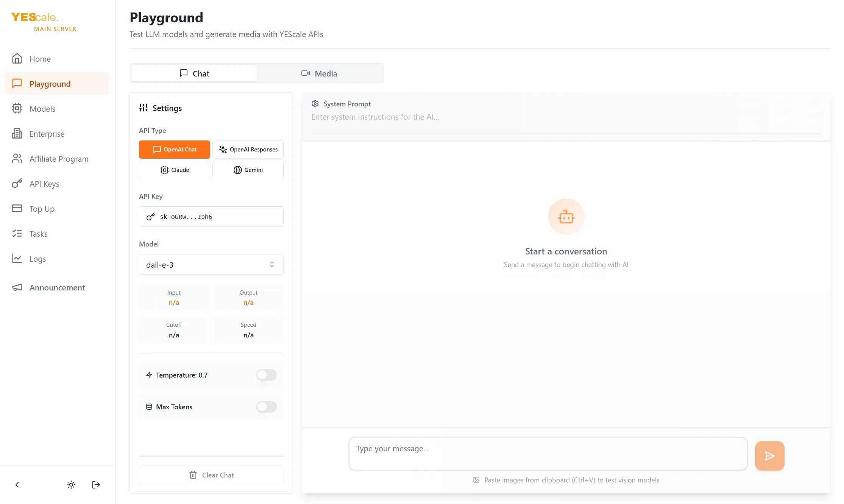844x504 pixels.
Task: Toggle light/dark theme sun icon
Action: tap(71, 485)
